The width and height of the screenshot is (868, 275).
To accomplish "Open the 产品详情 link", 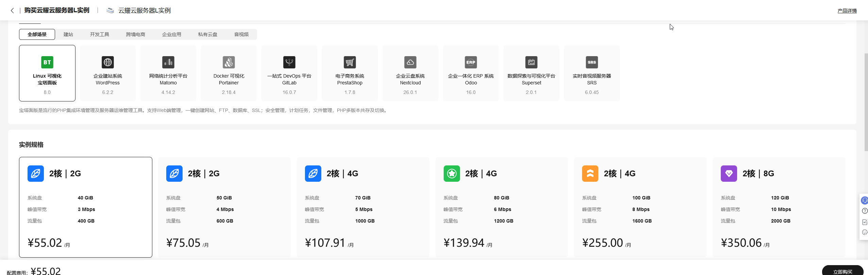I will coord(847,11).
